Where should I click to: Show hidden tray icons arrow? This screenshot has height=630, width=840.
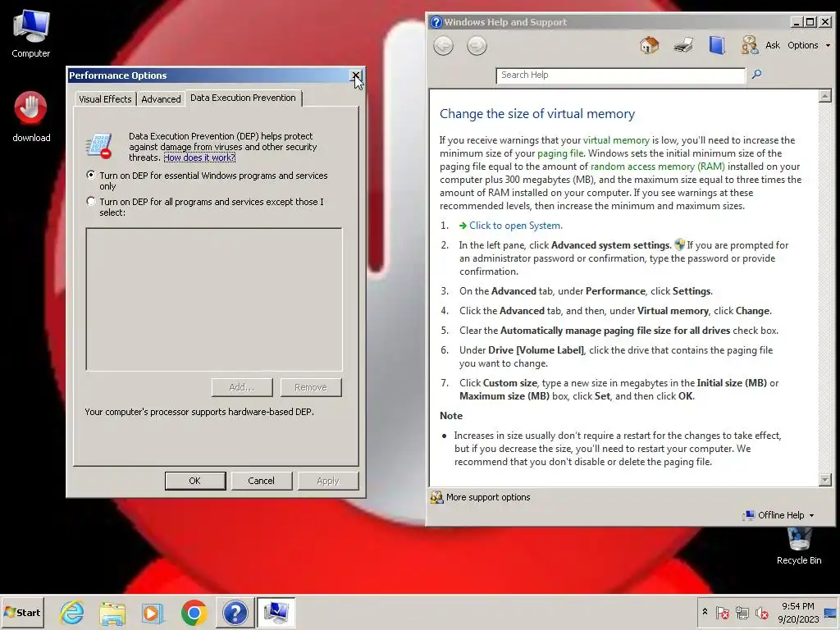click(705, 612)
